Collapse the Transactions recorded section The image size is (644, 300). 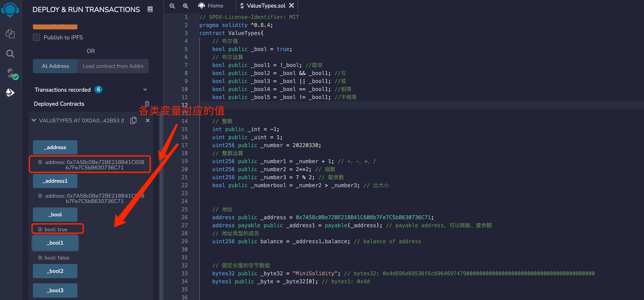(145, 89)
